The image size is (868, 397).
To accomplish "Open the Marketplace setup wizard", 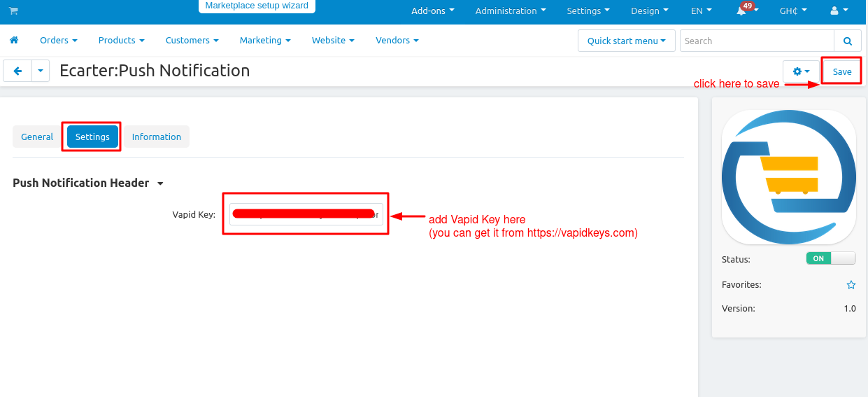I will [257, 6].
